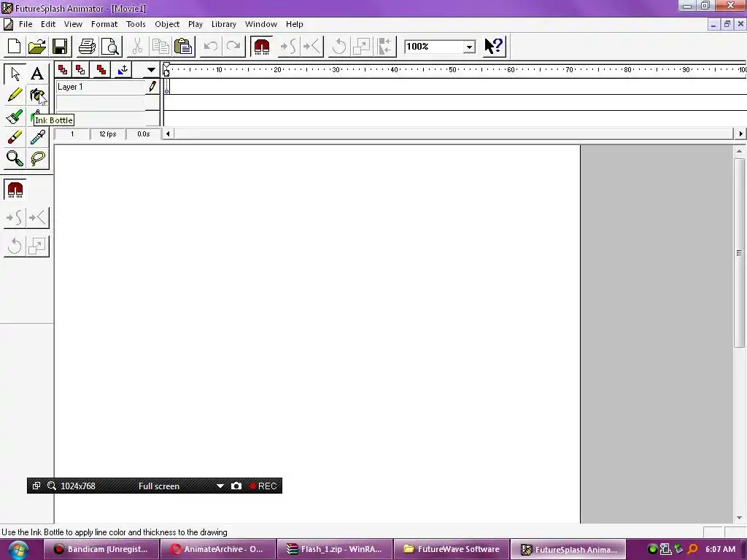This screenshot has width=747, height=560.
Task: Click the timeline right scroll arrow
Action: [x=740, y=134]
